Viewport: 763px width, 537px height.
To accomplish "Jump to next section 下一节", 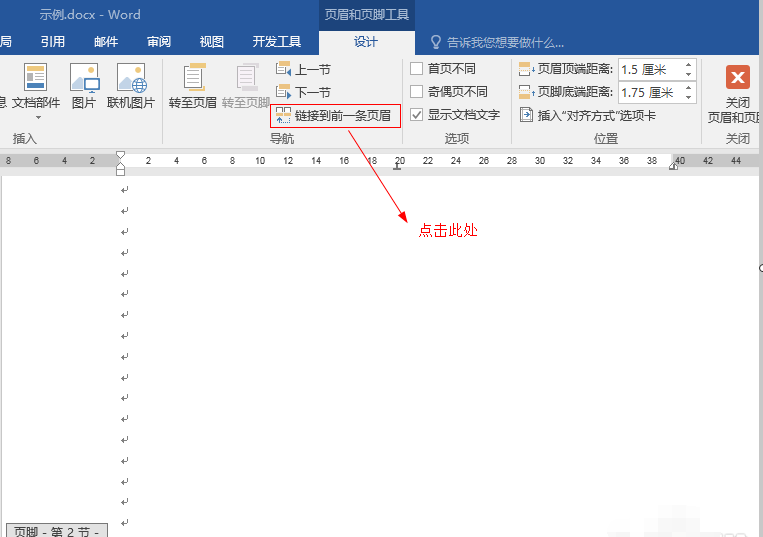I will (304, 91).
